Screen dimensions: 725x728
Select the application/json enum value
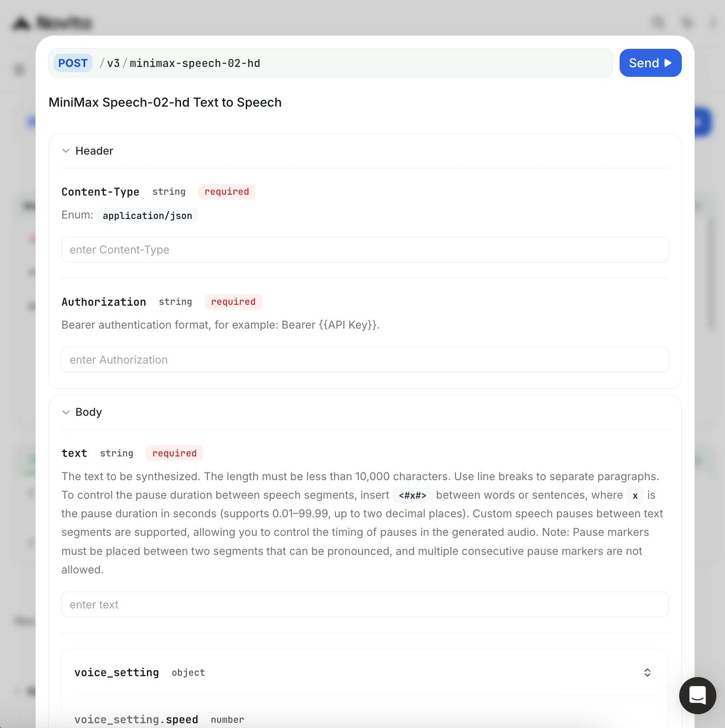147,215
